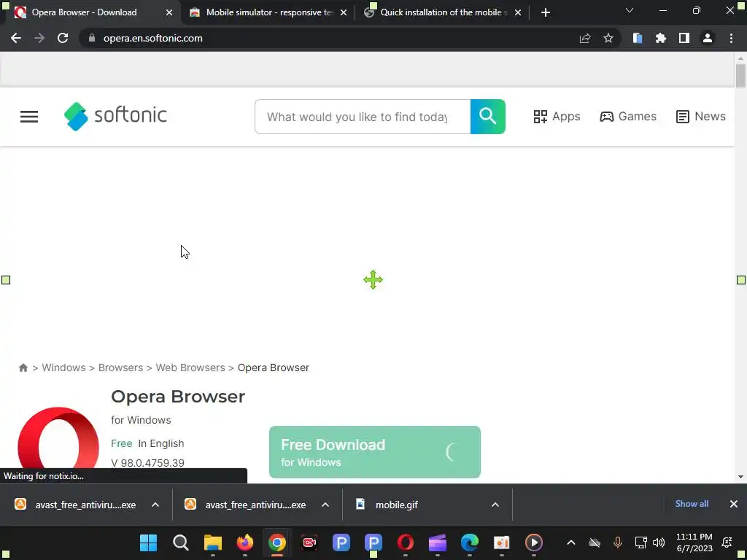Focus the Softonic search input field
Viewport: 747px width, 560px height.
coord(363,117)
